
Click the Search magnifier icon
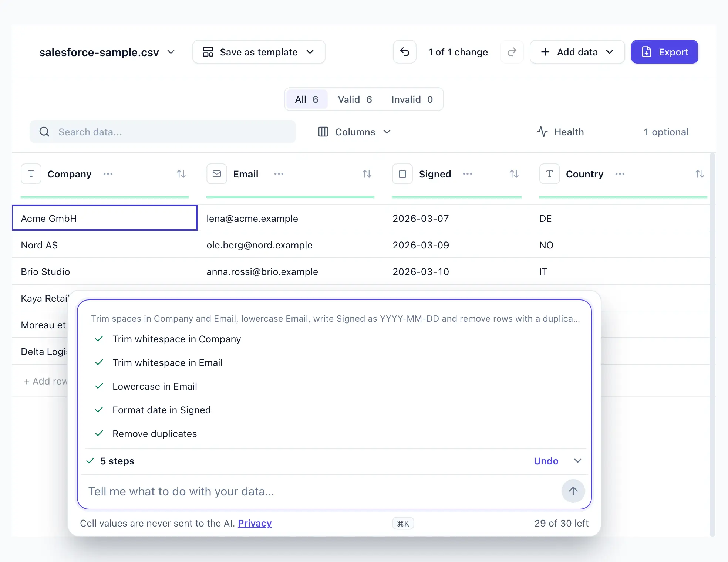[x=44, y=132]
